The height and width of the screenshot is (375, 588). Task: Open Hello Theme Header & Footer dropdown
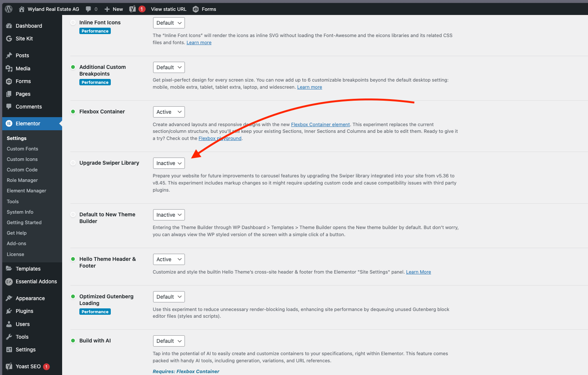coord(169,259)
